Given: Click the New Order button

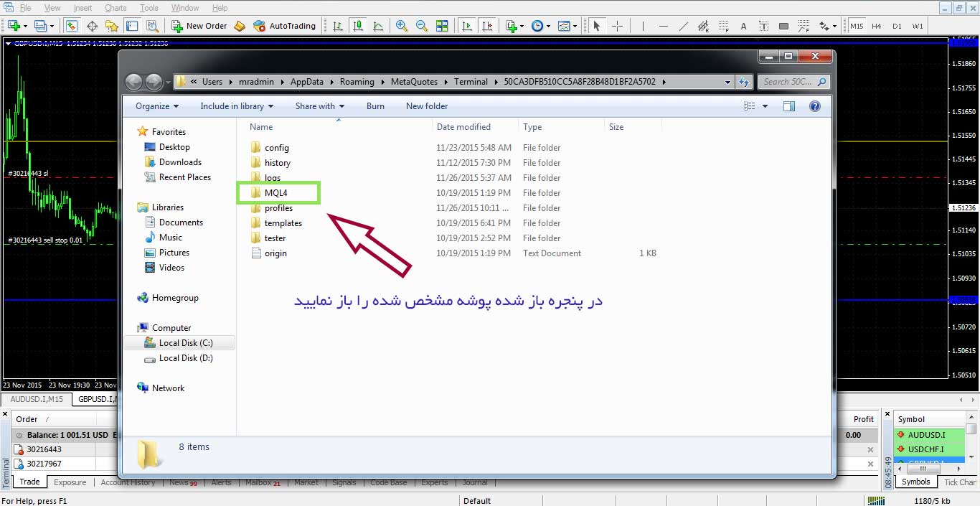Looking at the screenshot, I should [199, 26].
